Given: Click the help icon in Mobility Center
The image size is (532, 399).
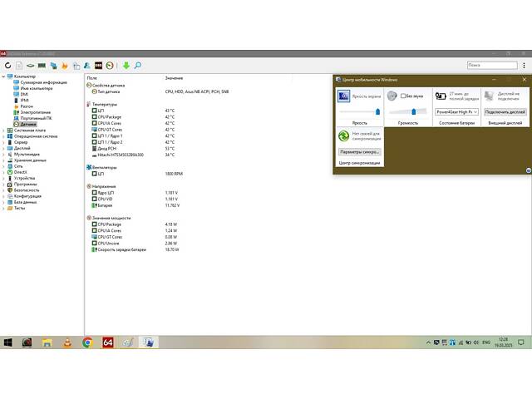Looking at the screenshot, I should [x=529, y=170].
